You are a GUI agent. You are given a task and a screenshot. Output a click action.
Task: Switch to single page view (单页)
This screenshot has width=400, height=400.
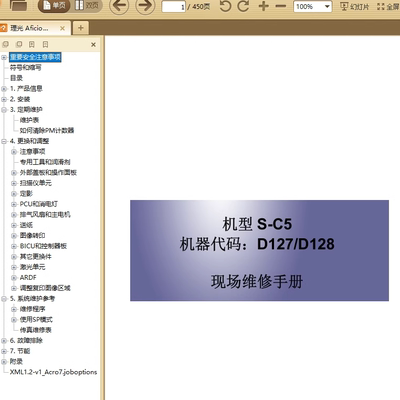[54, 6]
